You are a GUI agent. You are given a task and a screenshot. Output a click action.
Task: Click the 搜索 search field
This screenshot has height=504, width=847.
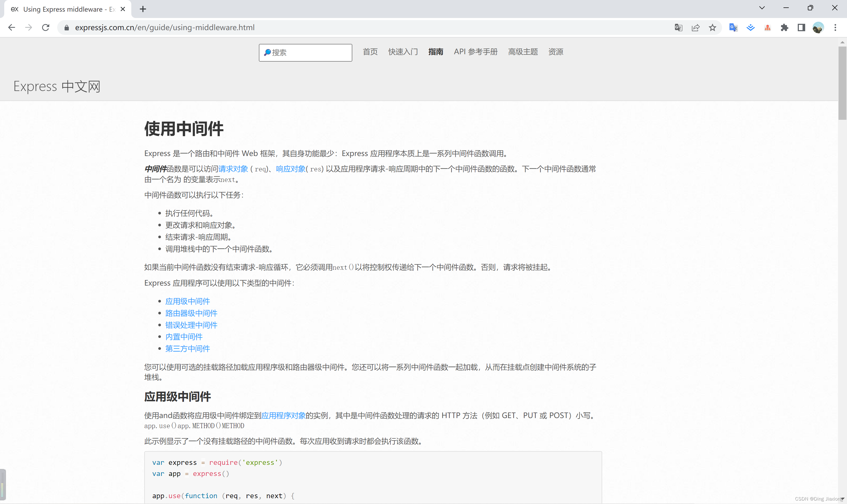pyautogui.click(x=305, y=53)
